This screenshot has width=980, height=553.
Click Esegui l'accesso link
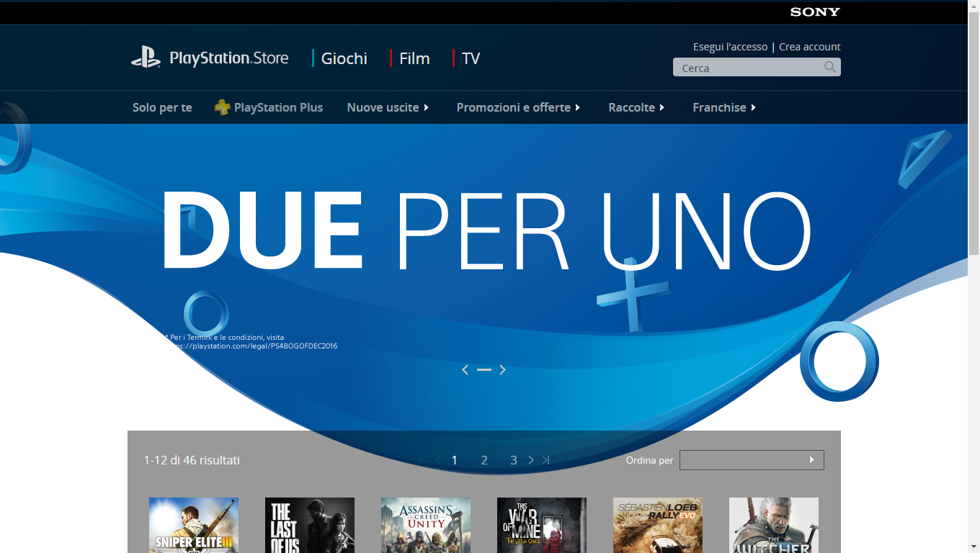(730, 47)
